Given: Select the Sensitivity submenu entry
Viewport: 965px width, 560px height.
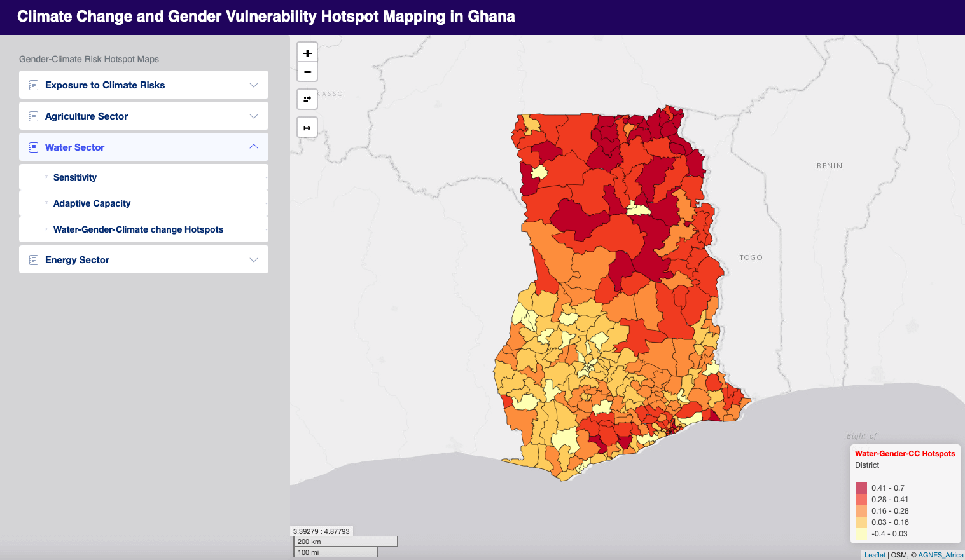Looking at the screenshot, I should 74,177.
